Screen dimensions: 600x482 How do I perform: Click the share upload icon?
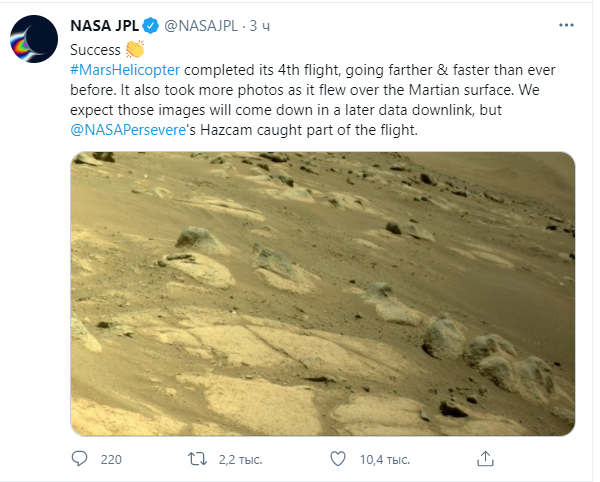485,458
